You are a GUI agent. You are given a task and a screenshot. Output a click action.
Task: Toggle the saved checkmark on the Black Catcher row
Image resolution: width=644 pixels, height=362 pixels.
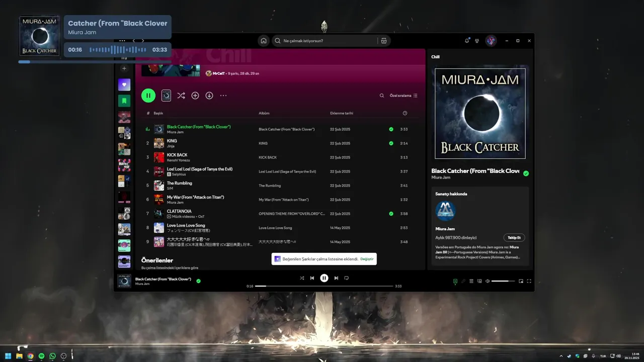391,129
